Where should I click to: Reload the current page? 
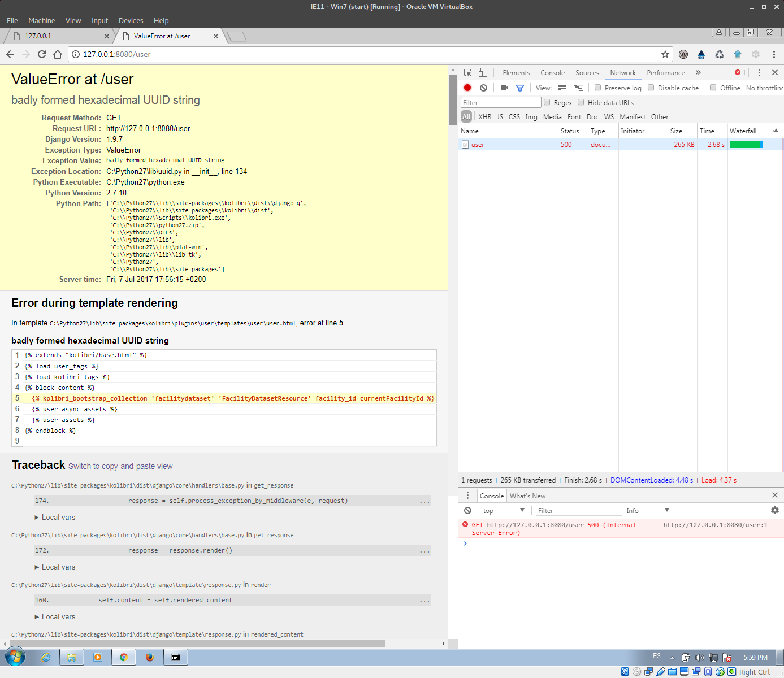click(42, 54)
